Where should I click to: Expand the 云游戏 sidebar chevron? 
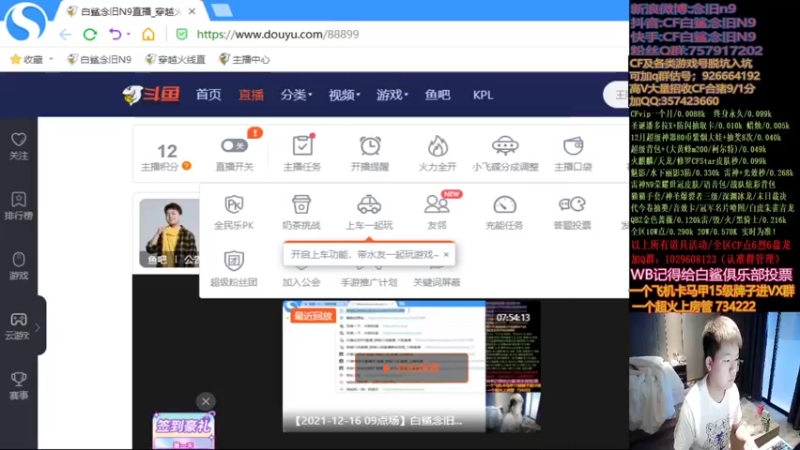tap(37, 327)
